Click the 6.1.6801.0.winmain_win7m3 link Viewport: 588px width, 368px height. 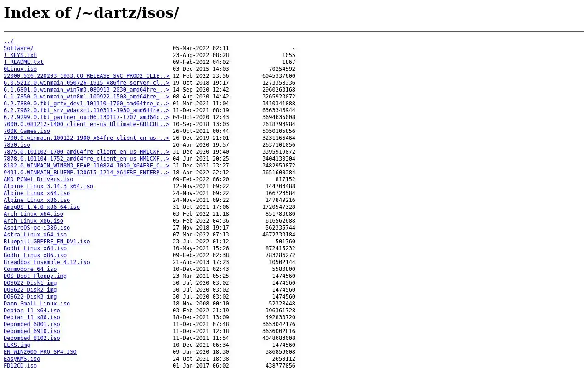86,90
